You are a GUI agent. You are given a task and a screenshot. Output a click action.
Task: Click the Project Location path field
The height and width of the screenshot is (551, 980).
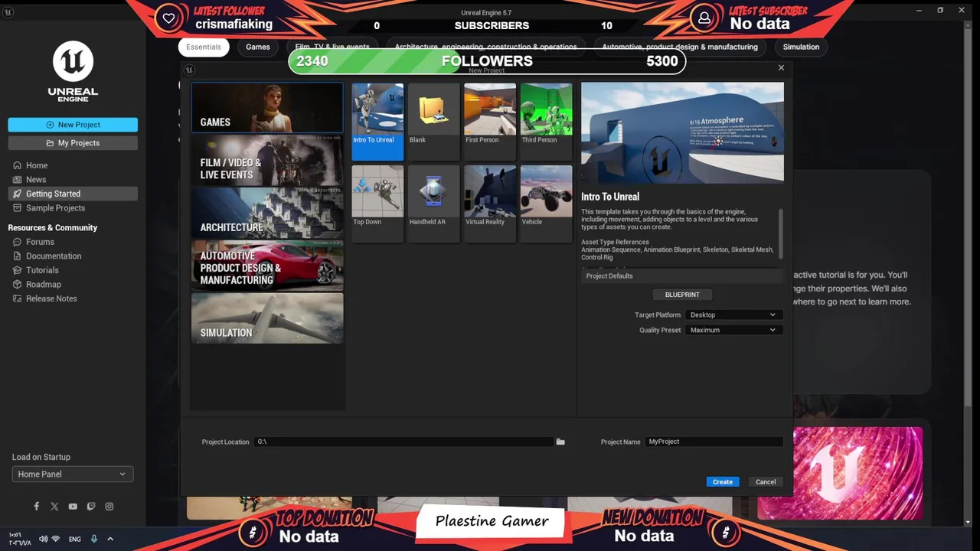pyautogui.click(x=403, y=442)
